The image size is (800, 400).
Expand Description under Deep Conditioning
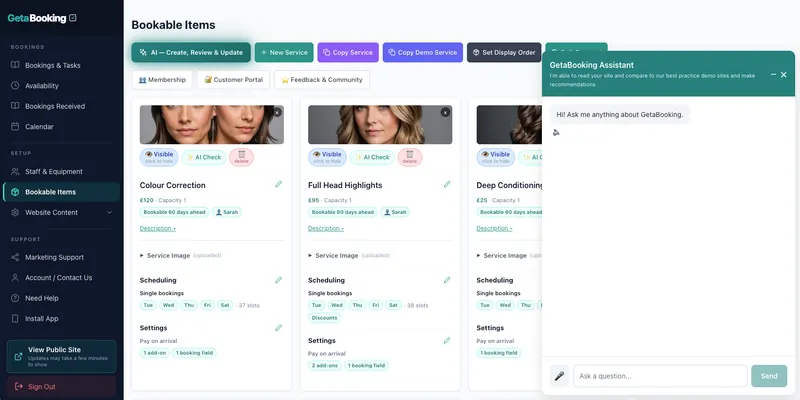point(494,229)
